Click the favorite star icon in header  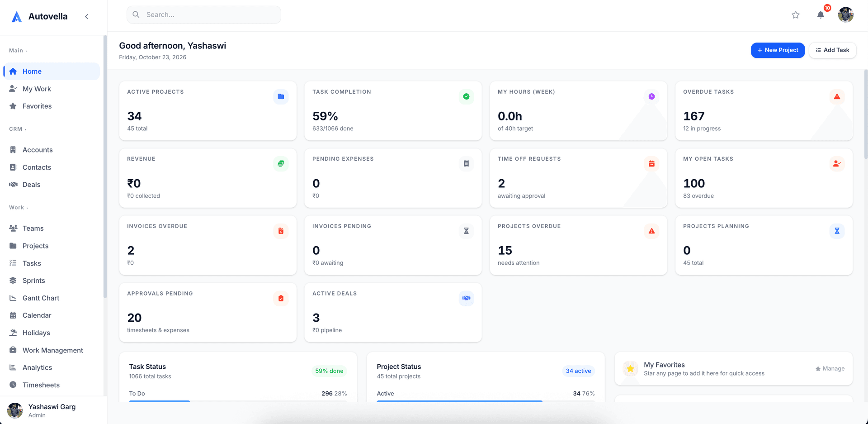796,15
